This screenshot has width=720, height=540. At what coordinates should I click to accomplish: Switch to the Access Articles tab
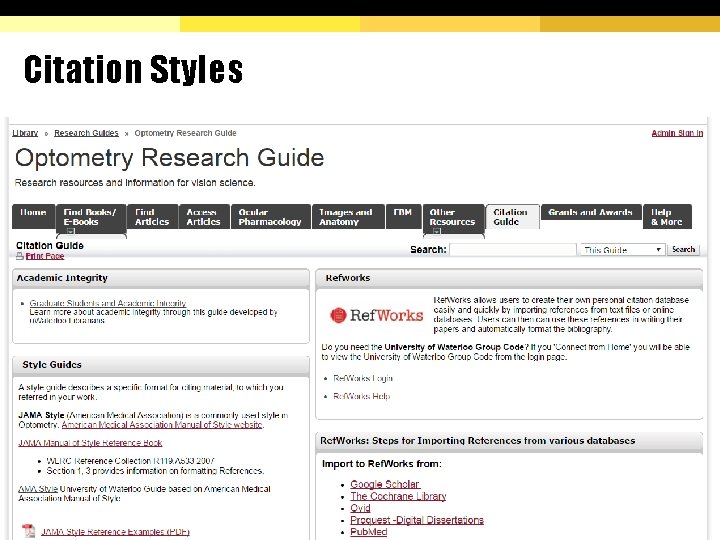(x=204, y=216)
